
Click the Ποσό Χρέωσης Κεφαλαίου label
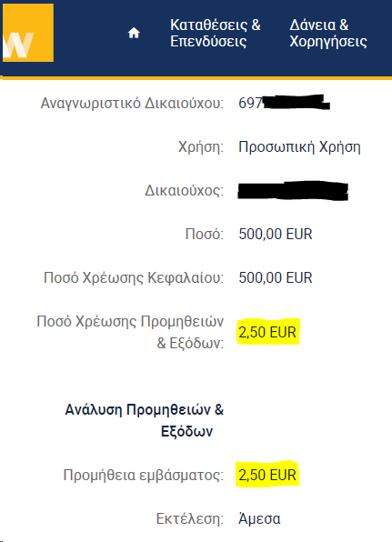click(x=134, y=278)
